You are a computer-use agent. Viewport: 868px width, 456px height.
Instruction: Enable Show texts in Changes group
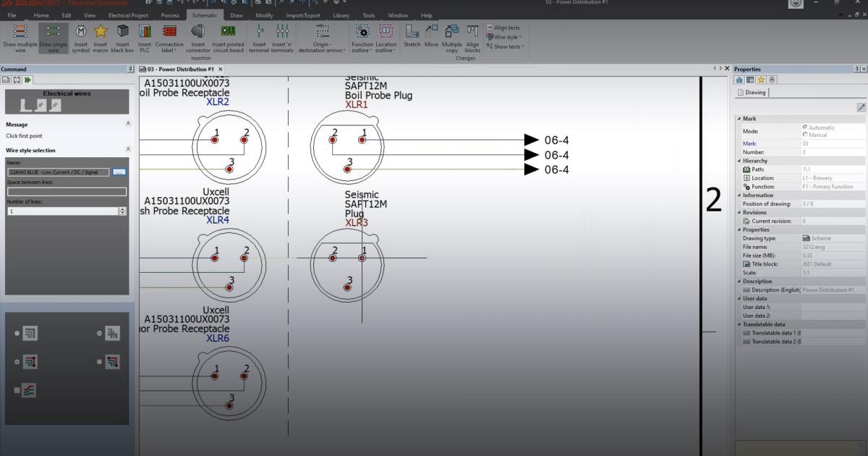coord(505,46)
